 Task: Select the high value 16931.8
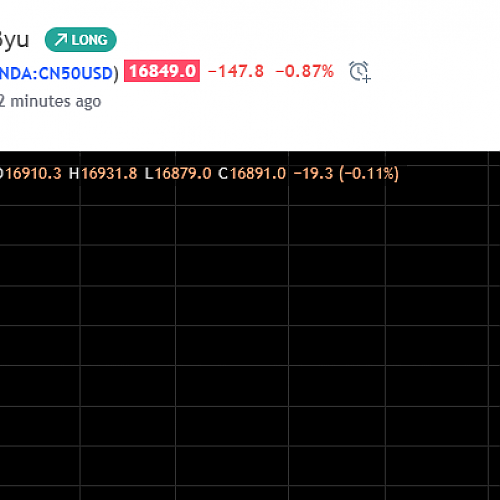pyautogui.click(x=109, y=174)
